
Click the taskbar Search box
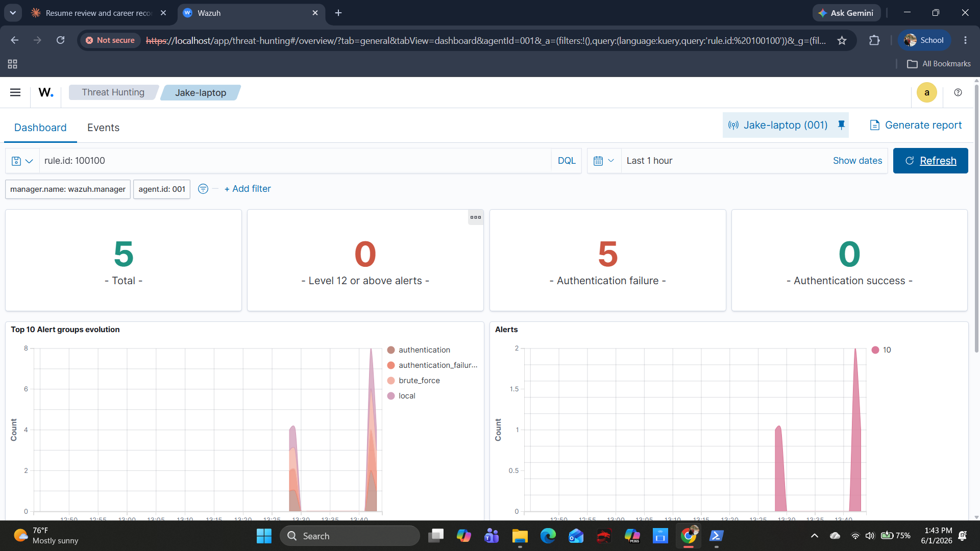[350, 536]
